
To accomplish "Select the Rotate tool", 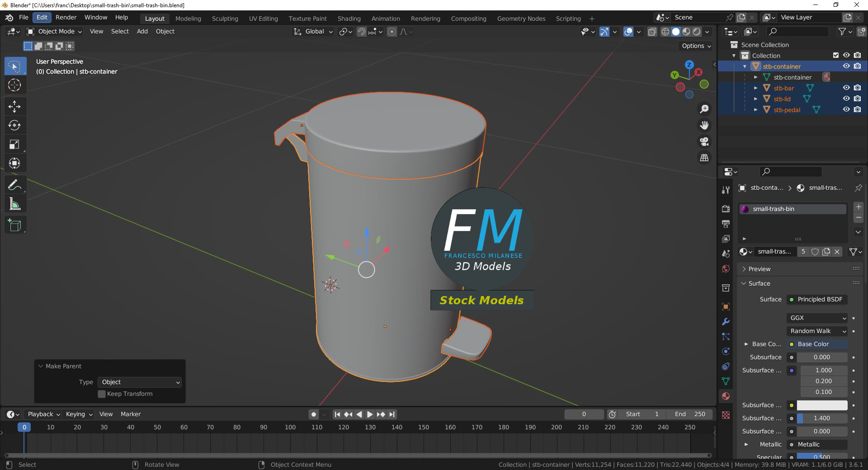I will click(x=14, y=125).
